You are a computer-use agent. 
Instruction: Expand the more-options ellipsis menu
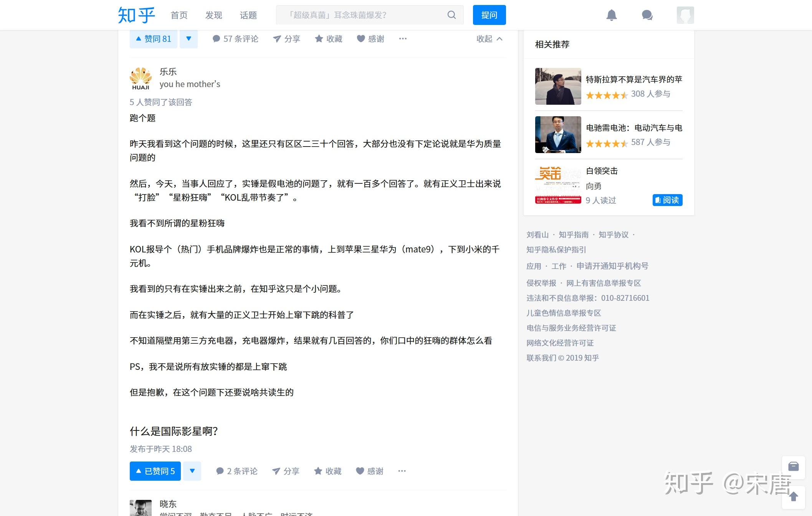pyautogui.click(x=402, y=38)
